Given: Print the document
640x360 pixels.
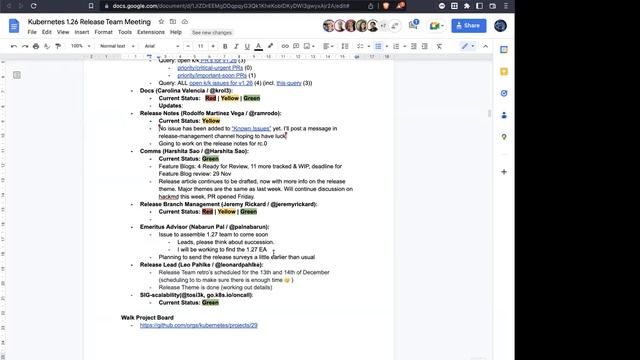Looking at the screenshot, I should point(36,46).
